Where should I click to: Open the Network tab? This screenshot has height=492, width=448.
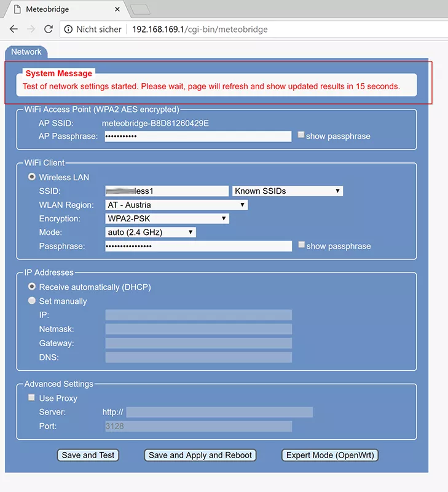tap(26, 52)
